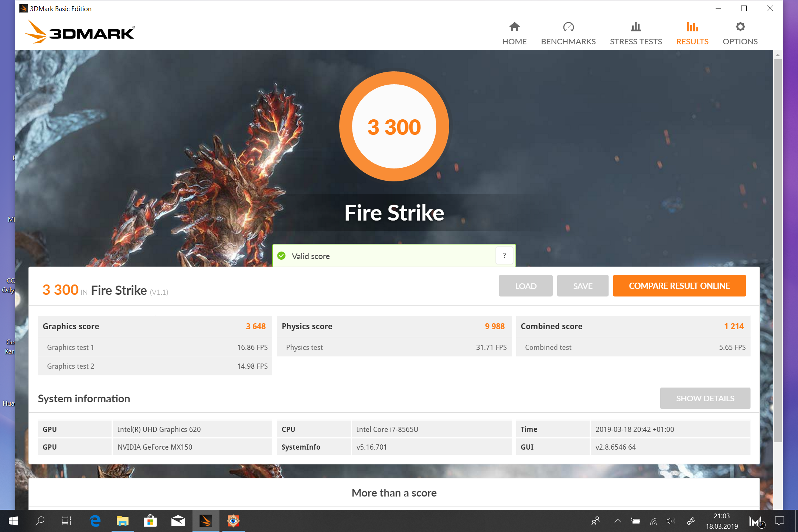Open the Windows Start menu

13,521
